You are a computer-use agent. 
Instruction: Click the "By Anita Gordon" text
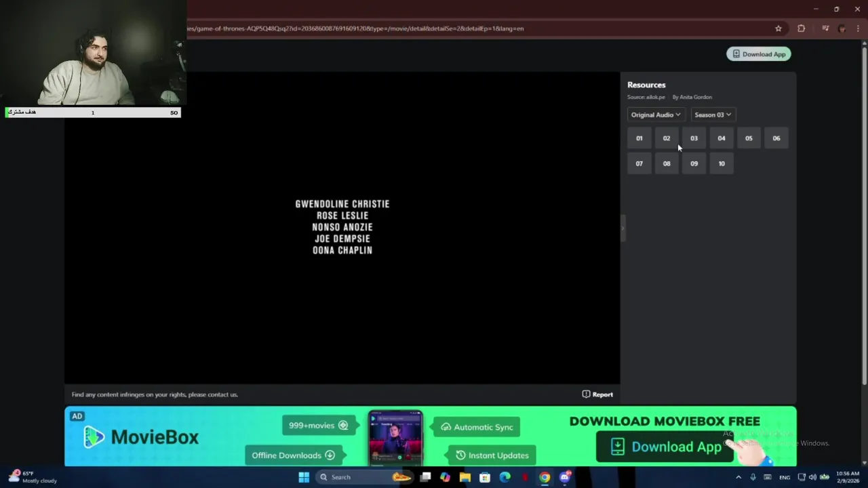coord(692,97)
